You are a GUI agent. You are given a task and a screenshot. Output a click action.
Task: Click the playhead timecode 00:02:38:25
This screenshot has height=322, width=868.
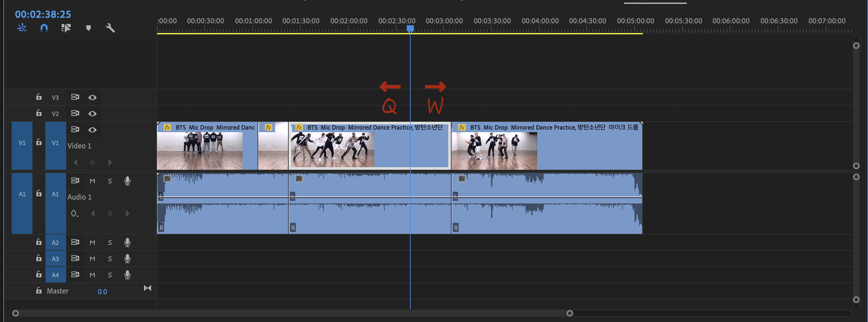[43, 14]
